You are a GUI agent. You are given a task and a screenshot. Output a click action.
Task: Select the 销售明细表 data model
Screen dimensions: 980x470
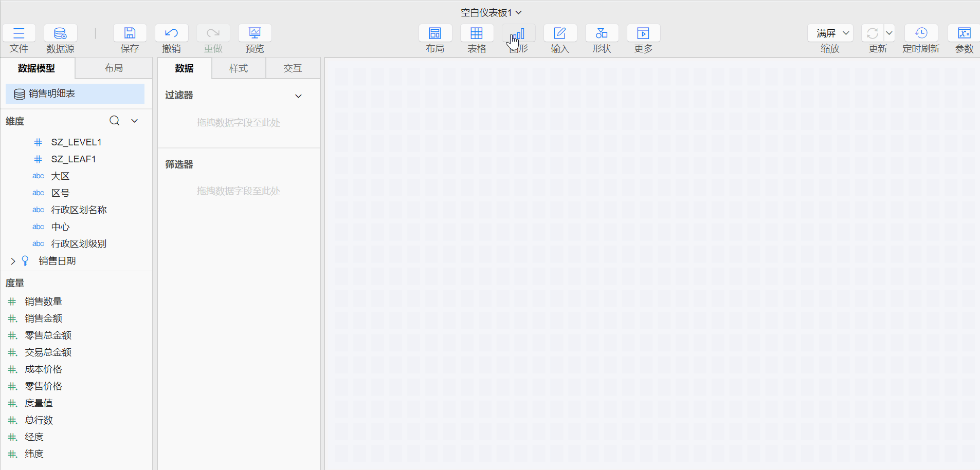point(75,94)
